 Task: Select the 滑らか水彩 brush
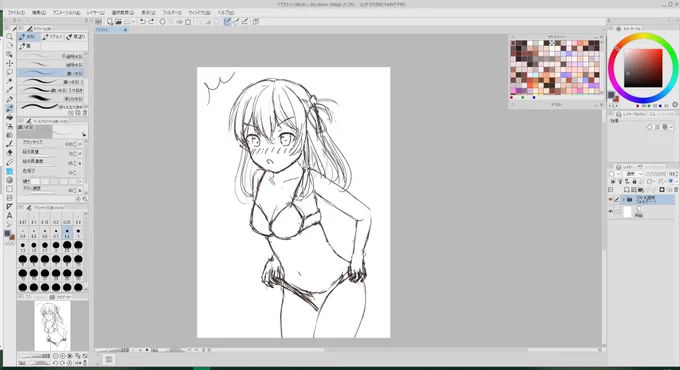click(x=51, y=98)
